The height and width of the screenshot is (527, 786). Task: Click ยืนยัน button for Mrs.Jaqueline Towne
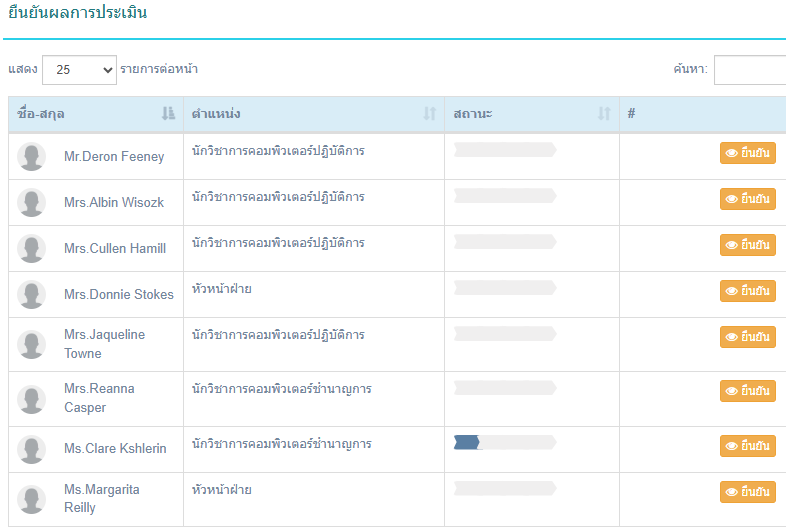748,337
